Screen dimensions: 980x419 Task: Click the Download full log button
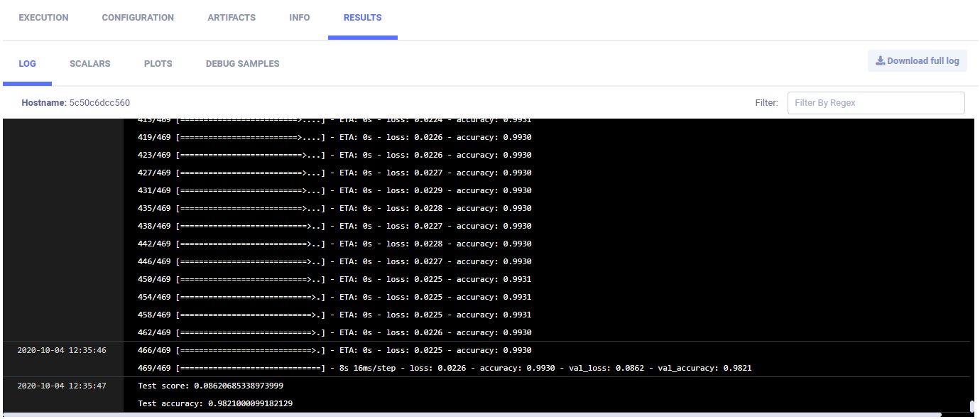(x=917, y=61)
